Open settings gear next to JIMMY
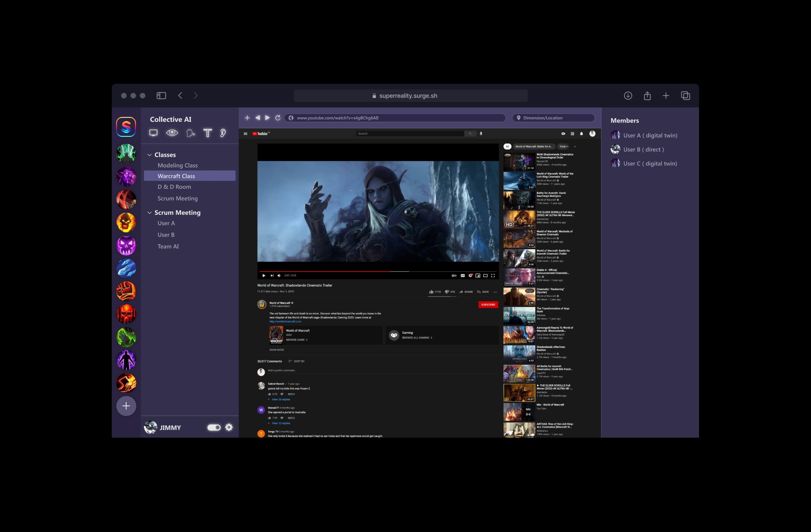The width and height of the screenshot is (811, 532). pos(229,427)
